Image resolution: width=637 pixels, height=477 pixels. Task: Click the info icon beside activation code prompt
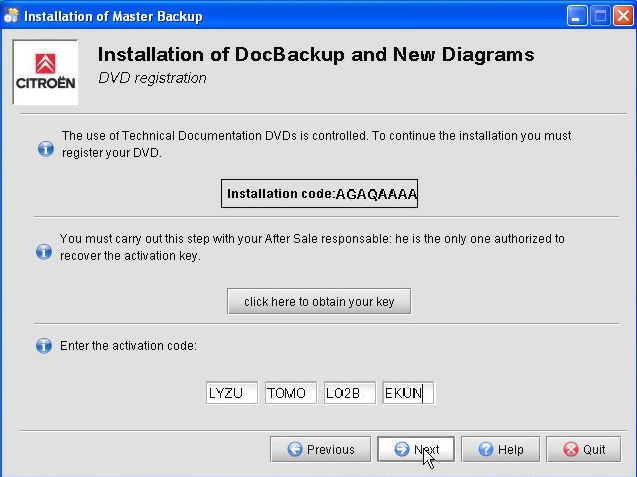click(44, 346)
